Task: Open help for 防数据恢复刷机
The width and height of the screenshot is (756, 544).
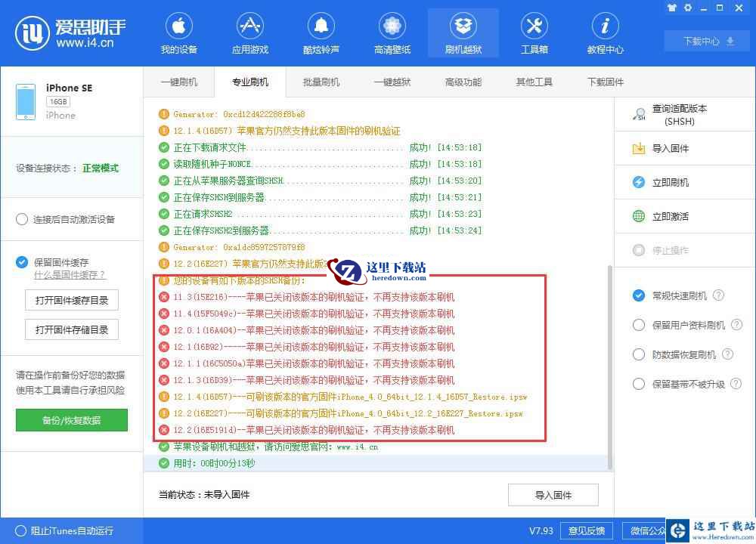Action: 727,354
